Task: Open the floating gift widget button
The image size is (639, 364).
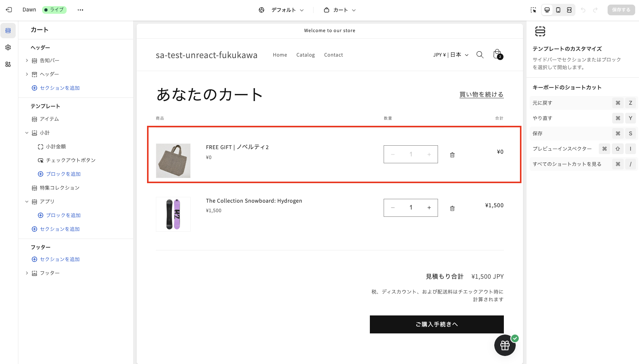Action: pyautogui.click(x=505, y=345)
